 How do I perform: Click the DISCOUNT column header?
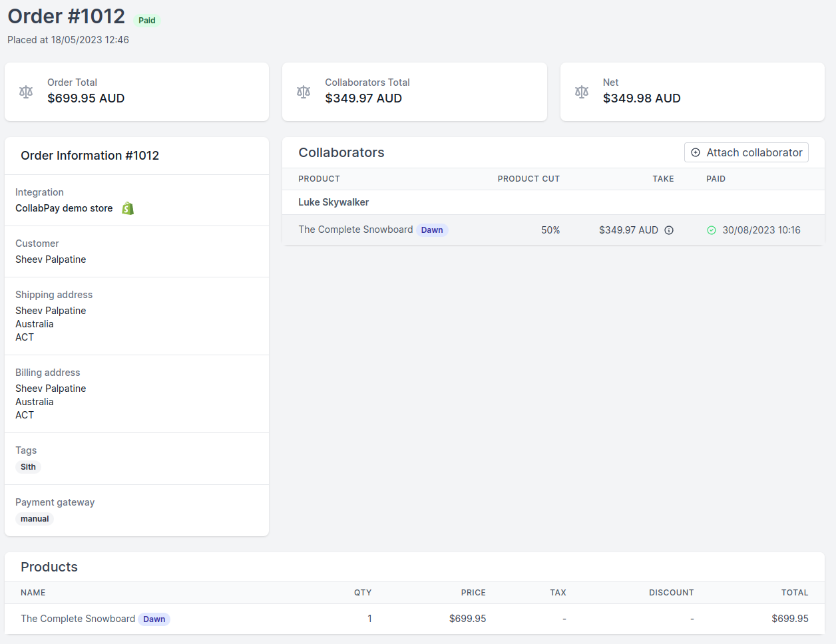pyautogui.click(x=672, y=593)
